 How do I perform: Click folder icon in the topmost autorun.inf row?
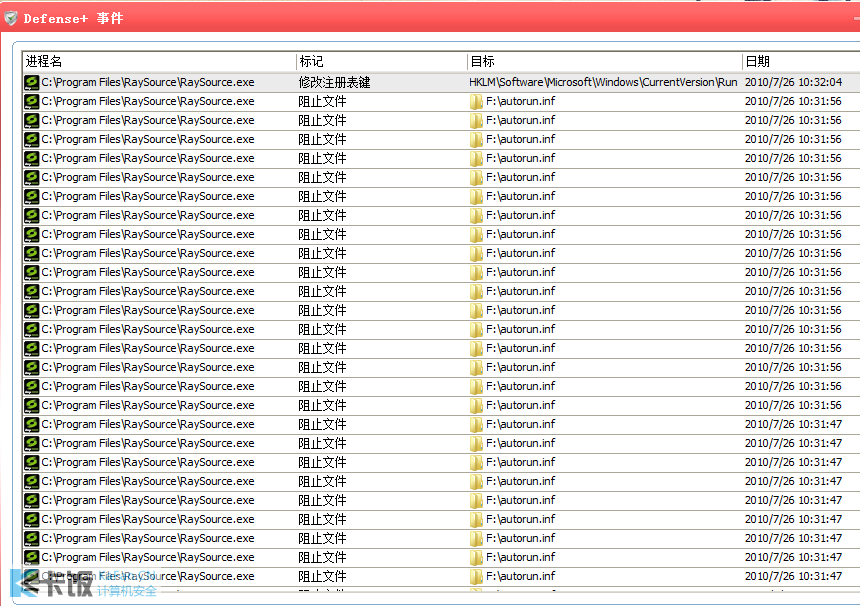click(477, 101)
